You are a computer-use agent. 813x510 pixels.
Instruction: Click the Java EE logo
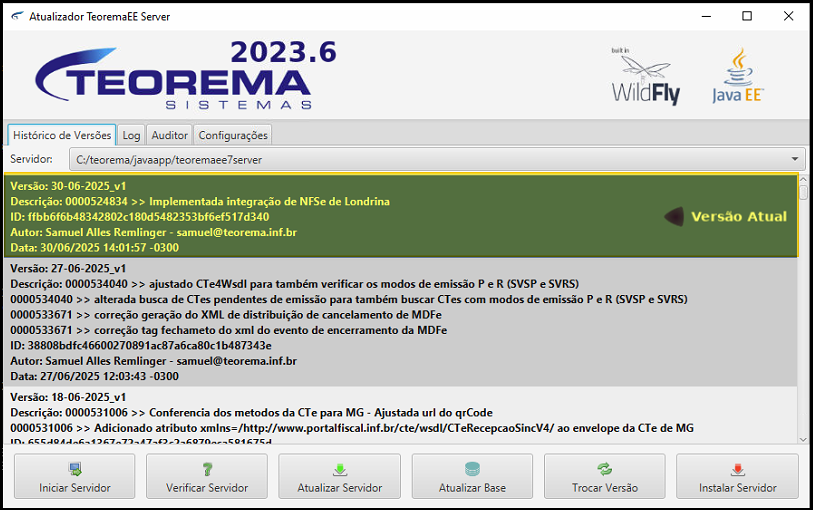point(738,76)
